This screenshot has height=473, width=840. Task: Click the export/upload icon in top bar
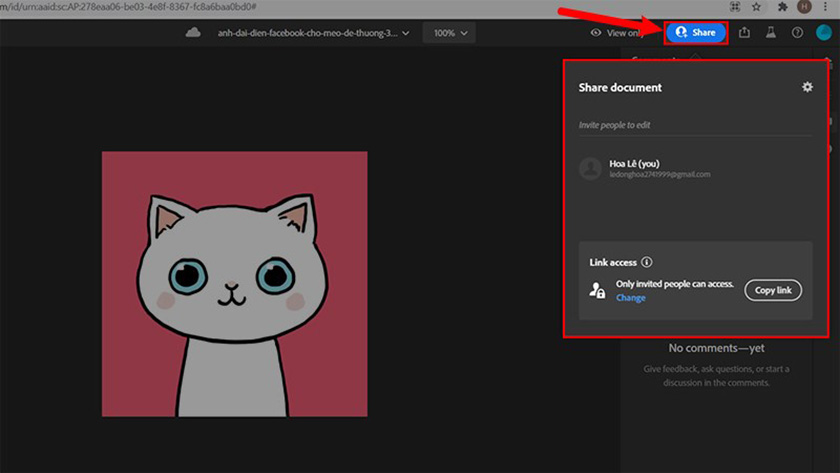click(744, 32)
